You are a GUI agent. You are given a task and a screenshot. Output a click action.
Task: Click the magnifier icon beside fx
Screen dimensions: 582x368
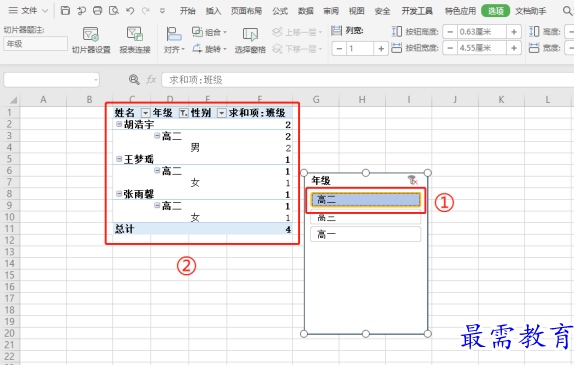pos(134,79)
